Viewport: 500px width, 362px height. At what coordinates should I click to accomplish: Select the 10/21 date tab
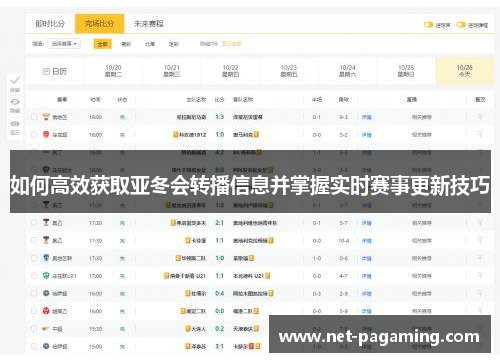(172, 71)
